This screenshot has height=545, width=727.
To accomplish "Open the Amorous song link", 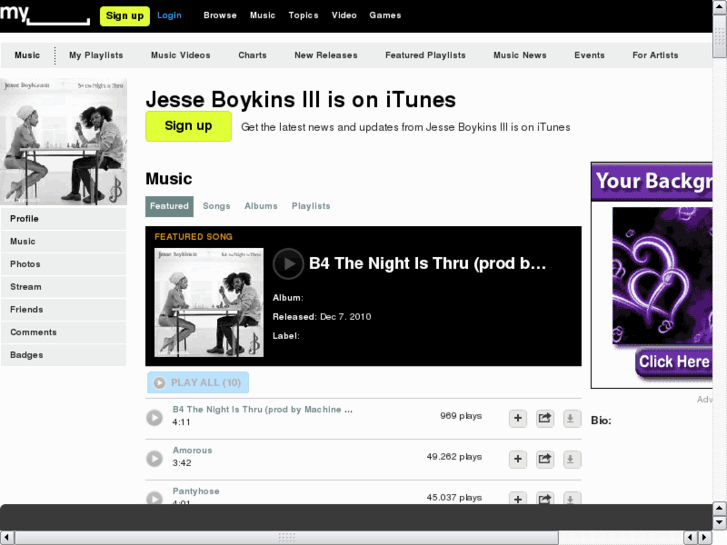I will tap(192, 450).
